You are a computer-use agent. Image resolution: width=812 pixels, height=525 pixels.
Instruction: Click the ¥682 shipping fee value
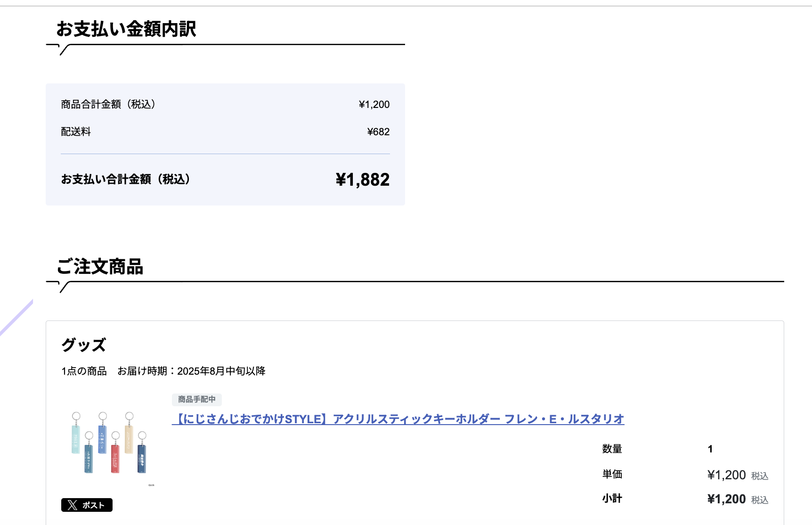[x=378, y=132]
